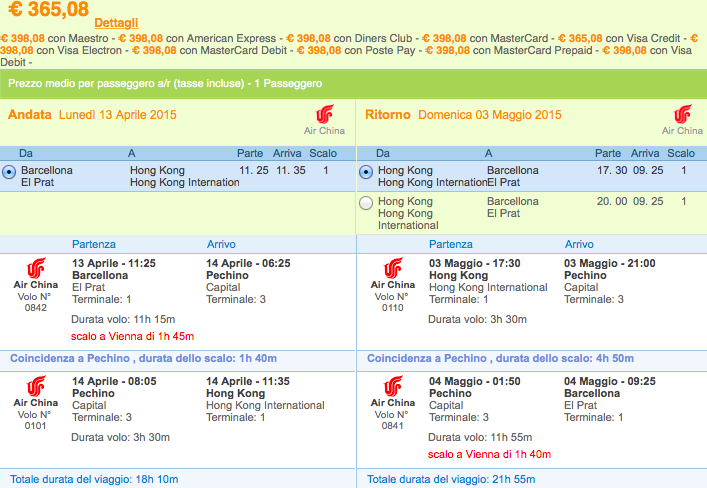Screen dimensions: 707x488
Task: Select the Hong Kong 17.30 return flight
Action: pos(366,172)
